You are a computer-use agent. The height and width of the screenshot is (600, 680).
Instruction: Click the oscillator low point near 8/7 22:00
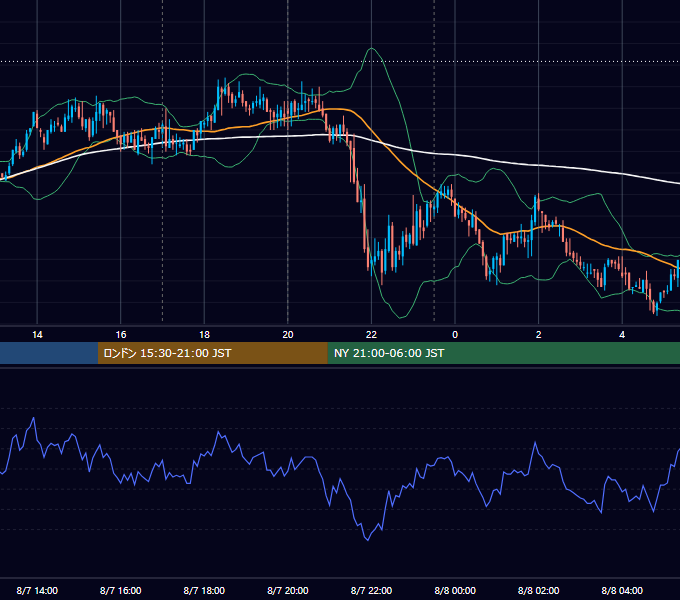[368, 540]
